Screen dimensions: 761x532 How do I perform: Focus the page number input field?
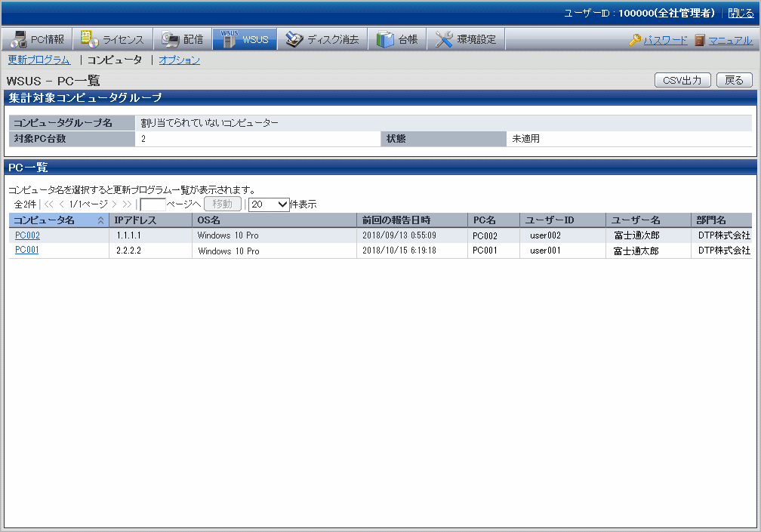[x=153, y=204]
